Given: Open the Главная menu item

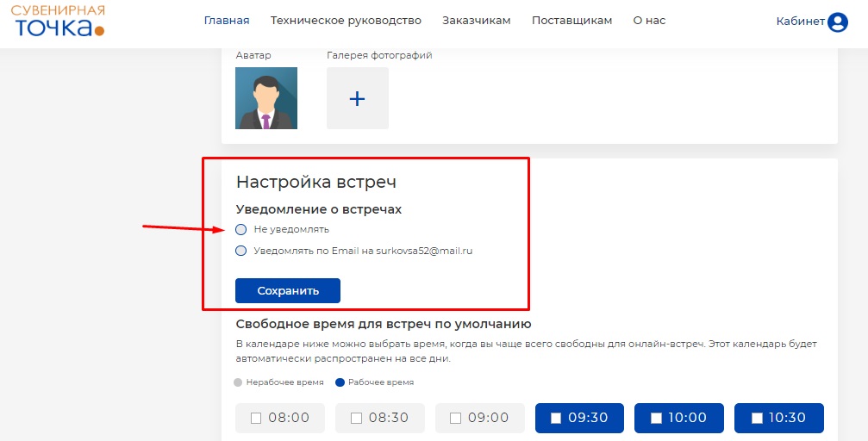Looking at the screenshot, I should coord(227,21).
